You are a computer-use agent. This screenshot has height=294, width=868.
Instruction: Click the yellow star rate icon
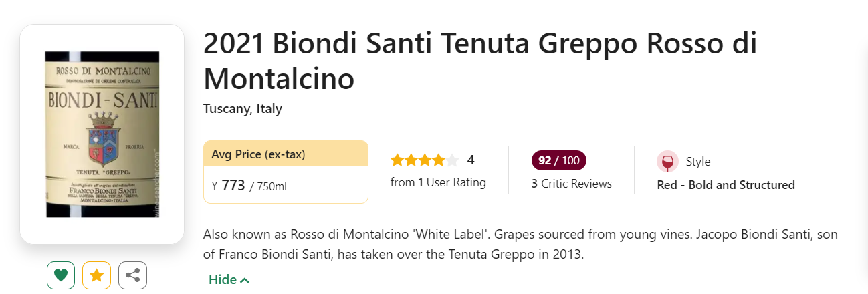96,275
